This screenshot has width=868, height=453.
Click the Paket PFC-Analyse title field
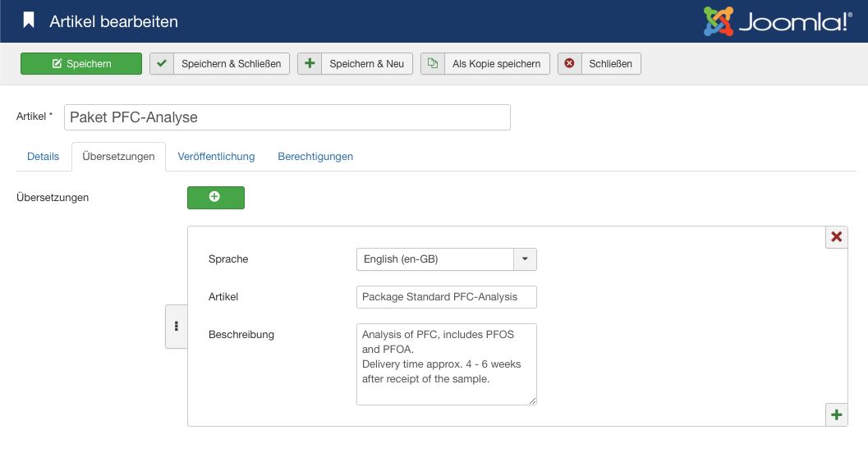click(287, 117)
